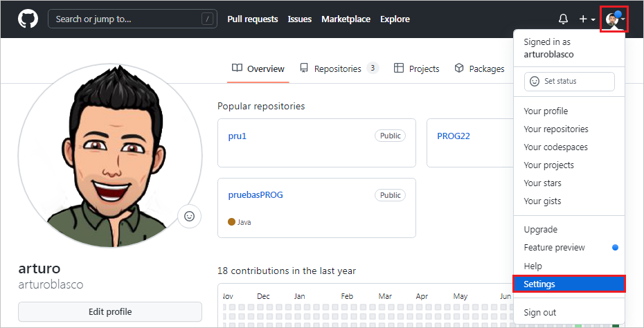Open the pru1 repository
644x328 pixels.
[238, 136]
